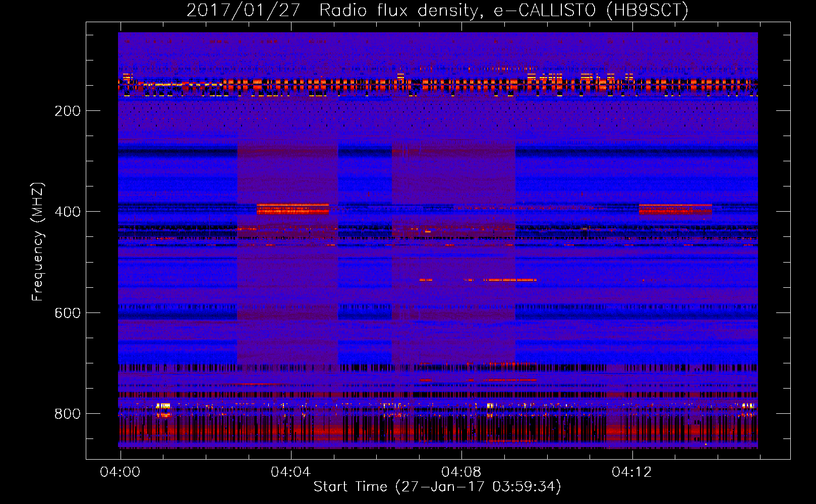Viewport: 816px width, 504px height.
Task: Click the 04:04 time tick label
Action: (x=290, y=472)
